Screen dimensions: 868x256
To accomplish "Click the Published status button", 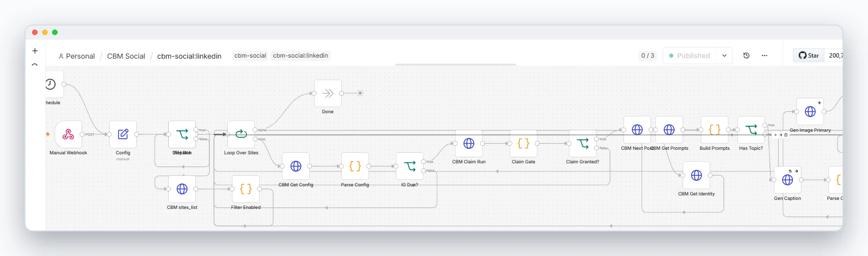I will 690,56.
